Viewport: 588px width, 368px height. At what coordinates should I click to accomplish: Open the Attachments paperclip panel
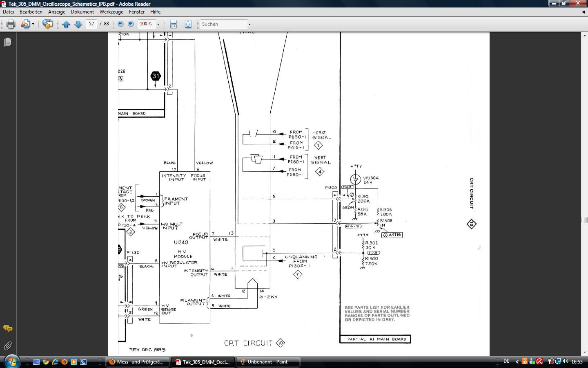pos(8,346)
